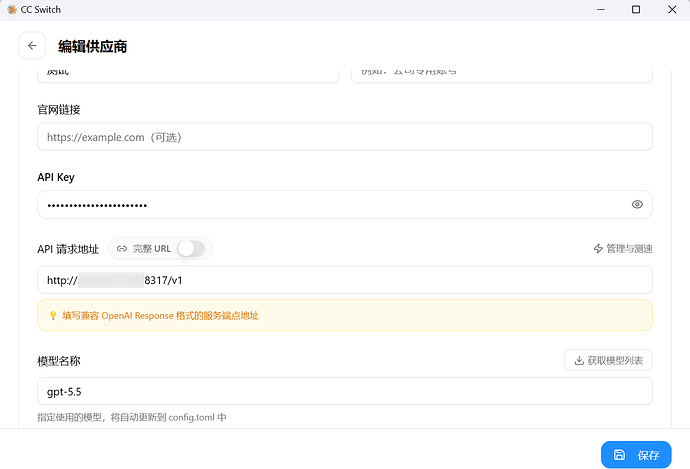Click the 编辑供应商 heading
690x469 pixels.
(x=92, y=46)
